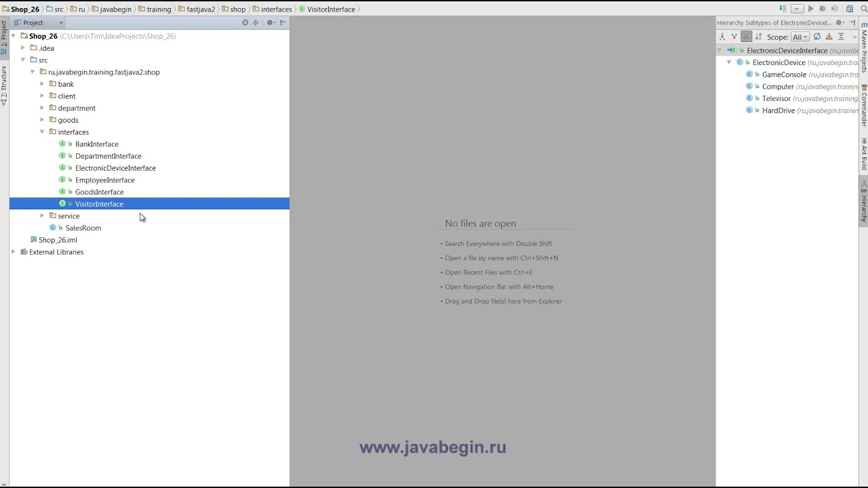Expand External Libraries node
The height and width of the screenshot is (488, 868).
pyautogui.click(x=14, y=251)
